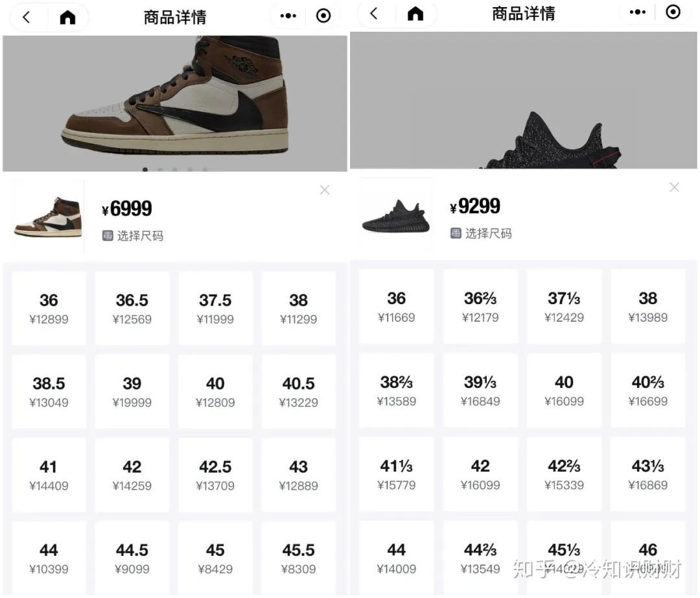Screen dimensions: 700x598
Task: Open the brown Air Jordan thumbnail image
Action: pyautogui.click(x=47, y=217)
